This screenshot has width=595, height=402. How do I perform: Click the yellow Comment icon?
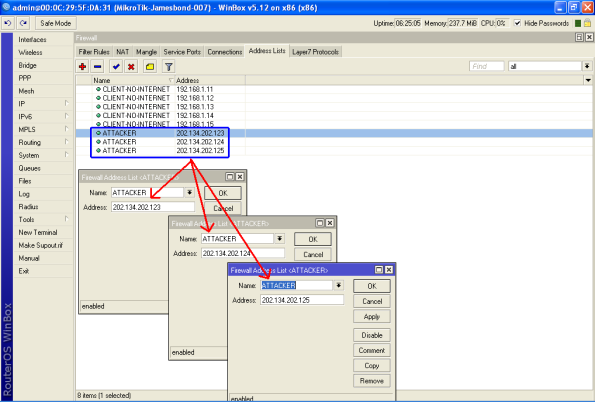(150, 67)
